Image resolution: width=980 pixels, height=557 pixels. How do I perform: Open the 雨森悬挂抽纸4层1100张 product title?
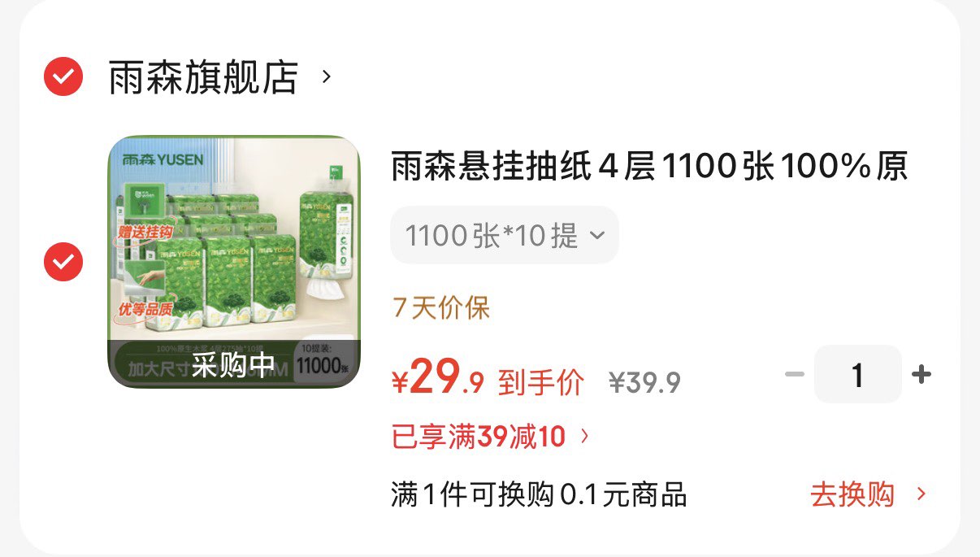point(649,168)
